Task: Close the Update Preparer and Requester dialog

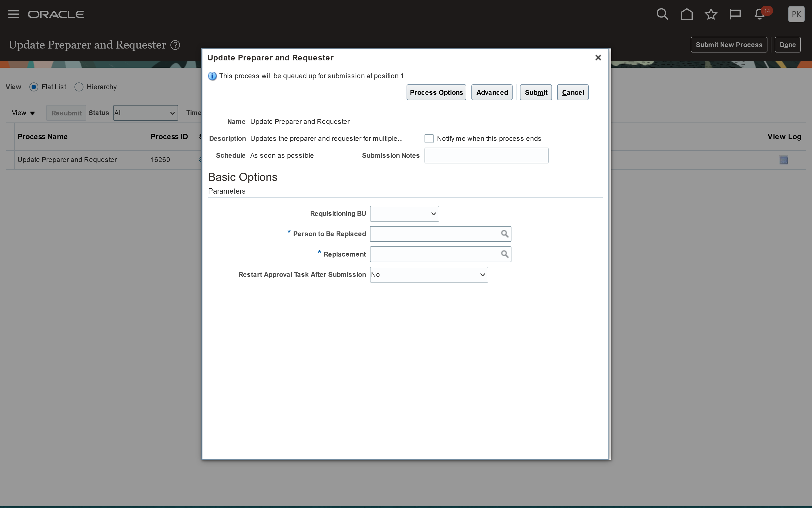Action: point(598,58)
